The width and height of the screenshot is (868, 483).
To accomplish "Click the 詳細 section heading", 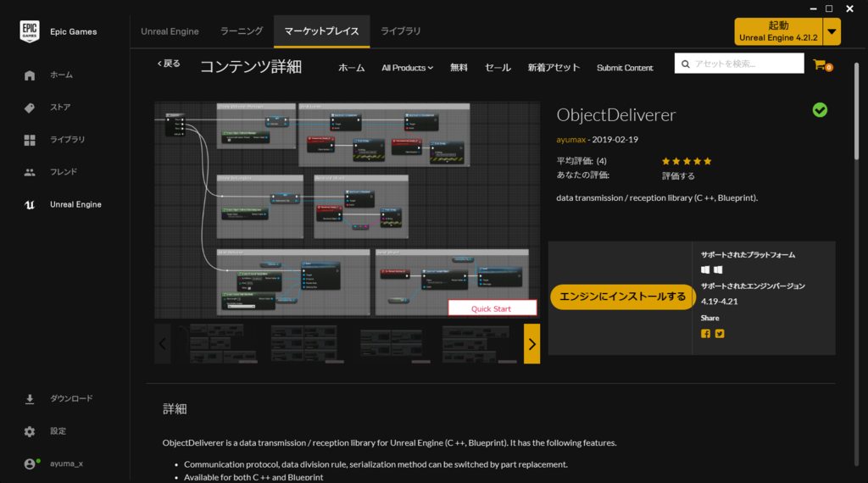I will (x=175, y=409).
